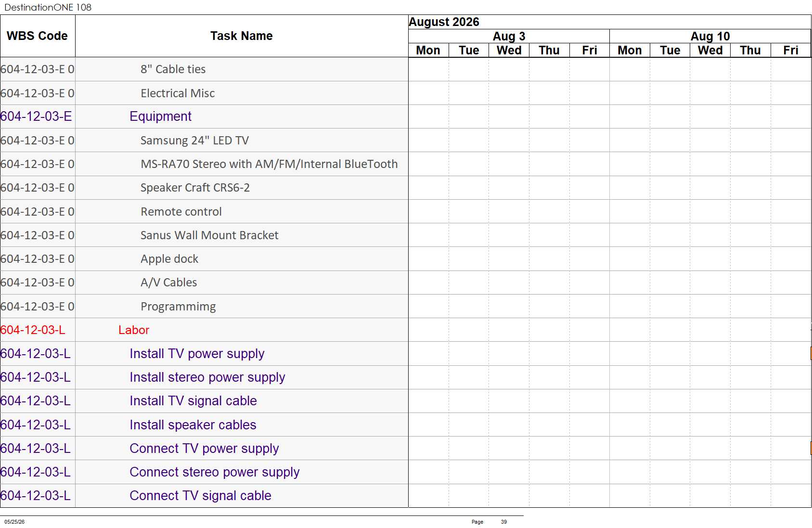The image size is (812, 528).
Task: Select the Apple dock task
Action: click(x=169, y=259)
